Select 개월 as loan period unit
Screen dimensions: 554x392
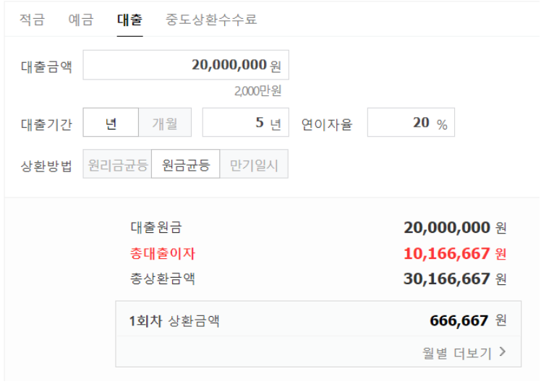(x=165, y=123)
